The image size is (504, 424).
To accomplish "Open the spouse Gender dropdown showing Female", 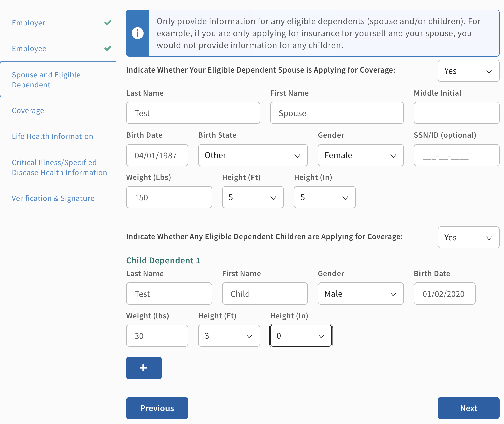I will [360, 155].
